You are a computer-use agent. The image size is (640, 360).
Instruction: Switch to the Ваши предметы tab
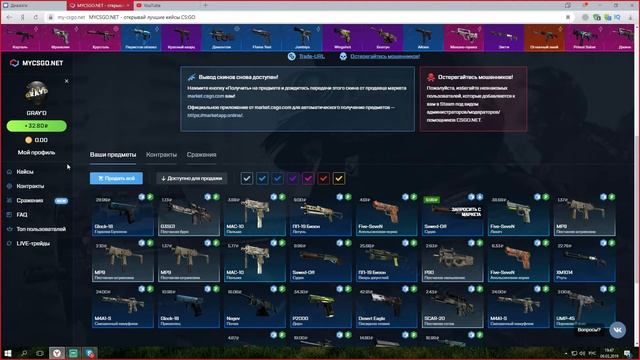pyautogui.click(x=113, y=155)
